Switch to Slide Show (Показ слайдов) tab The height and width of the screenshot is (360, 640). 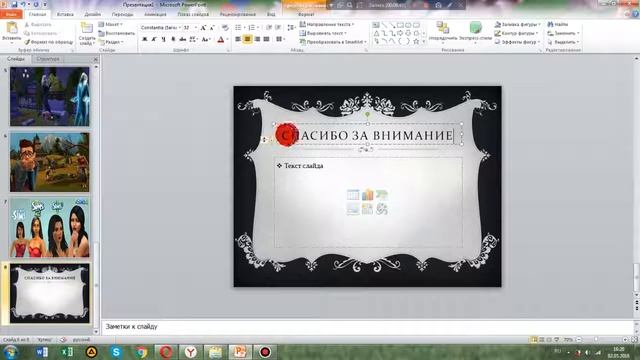tap(193, 14)
